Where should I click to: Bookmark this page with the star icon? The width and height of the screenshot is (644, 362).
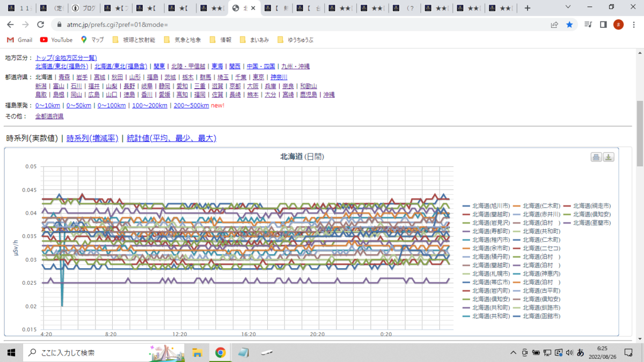tap(569, 25)
